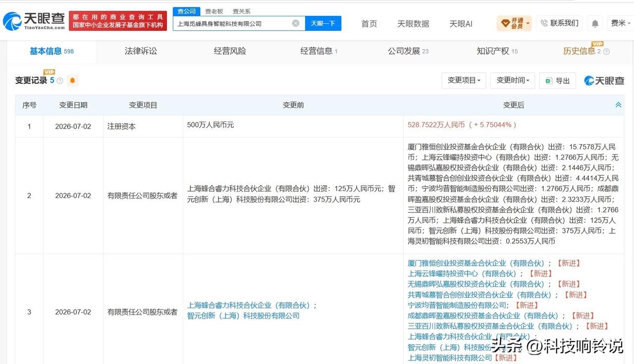
Task: Collapse the table with the double chevron icon
Action: click(x=618, y=105)
